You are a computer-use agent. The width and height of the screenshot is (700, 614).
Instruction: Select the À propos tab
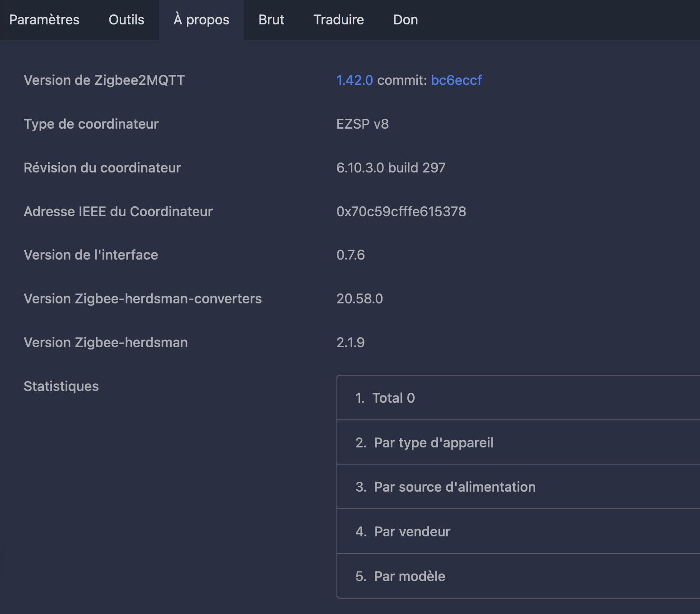coord(201,20)
